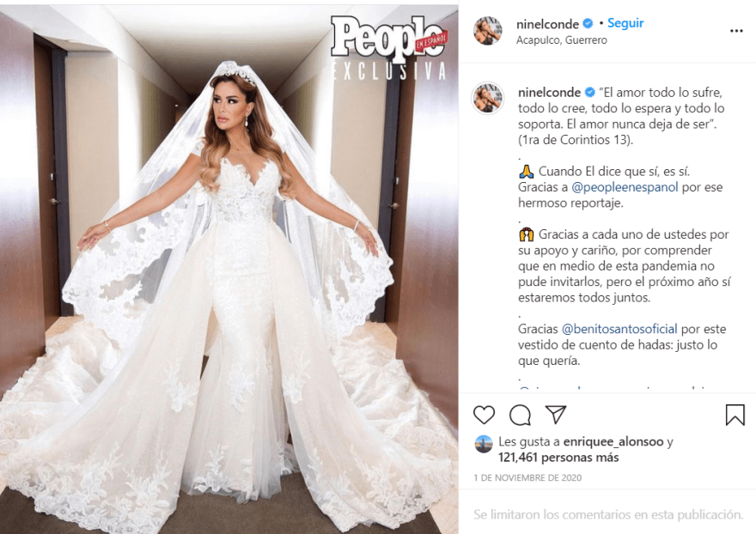This screenshot has width=756, height=534.
Task: Save post with bookmark icon
Action: click(x=735, y=415)
